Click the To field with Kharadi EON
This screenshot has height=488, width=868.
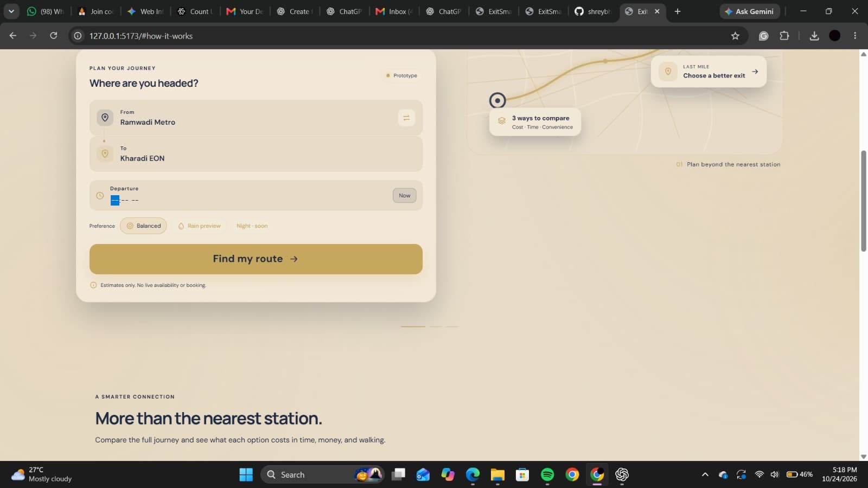[256, 154]
